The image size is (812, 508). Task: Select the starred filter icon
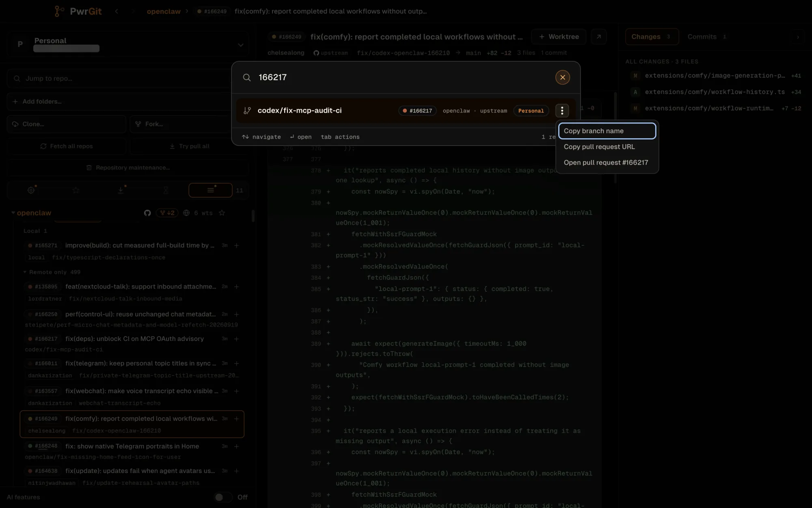76,190
